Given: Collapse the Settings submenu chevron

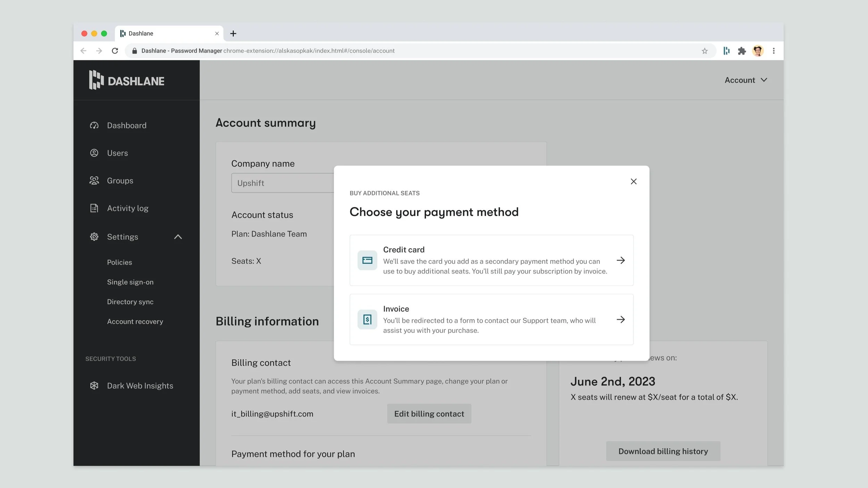Looking at the screenshot, I should point(178,237).
